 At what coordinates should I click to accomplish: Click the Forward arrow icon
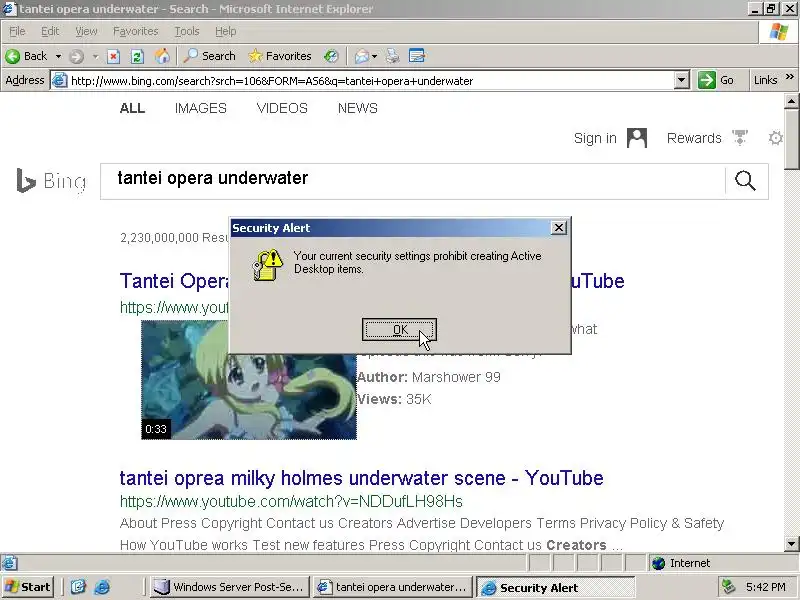[x=76, y=56]
